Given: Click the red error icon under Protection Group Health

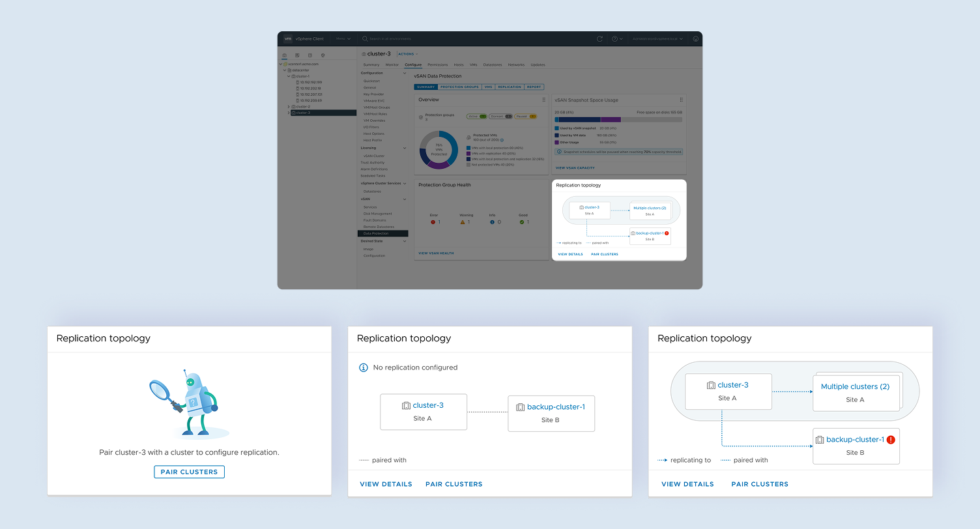Looking at the screenshot, I should click(x=434, y=222).
